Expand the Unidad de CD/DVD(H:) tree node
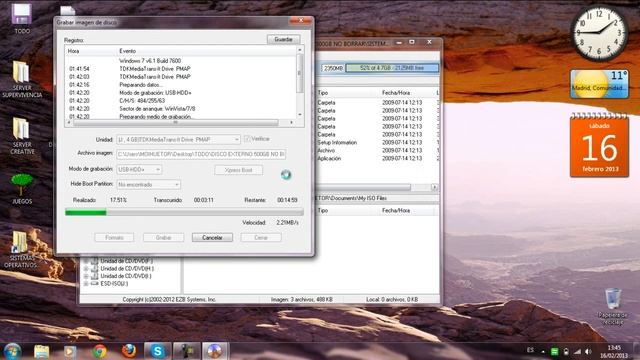 pyautogui.click(x=86, y=269)
